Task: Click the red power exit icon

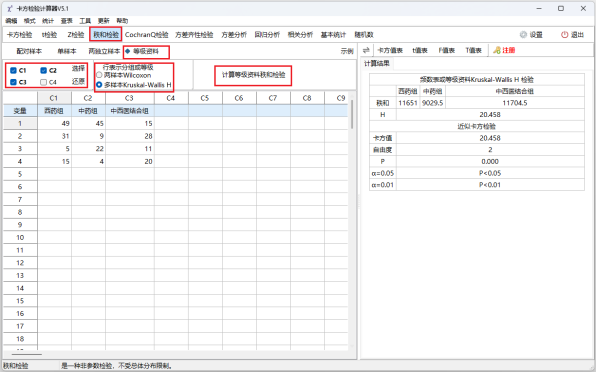Action: click(x=564, y=35)
